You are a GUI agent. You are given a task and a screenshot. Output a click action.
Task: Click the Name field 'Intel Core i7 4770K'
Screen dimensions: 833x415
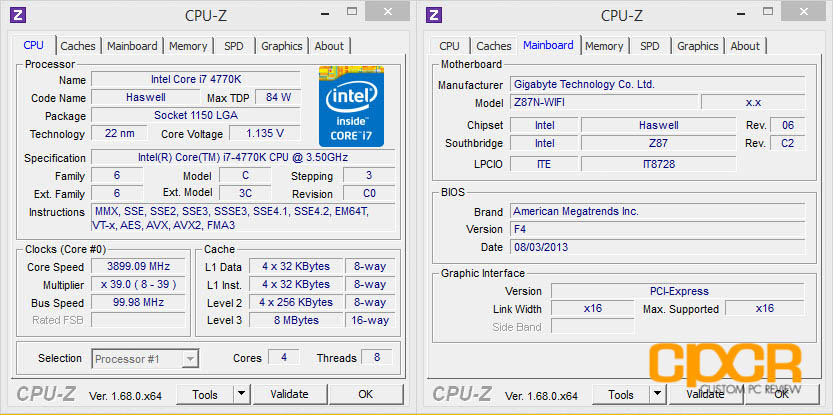point(196,80)
